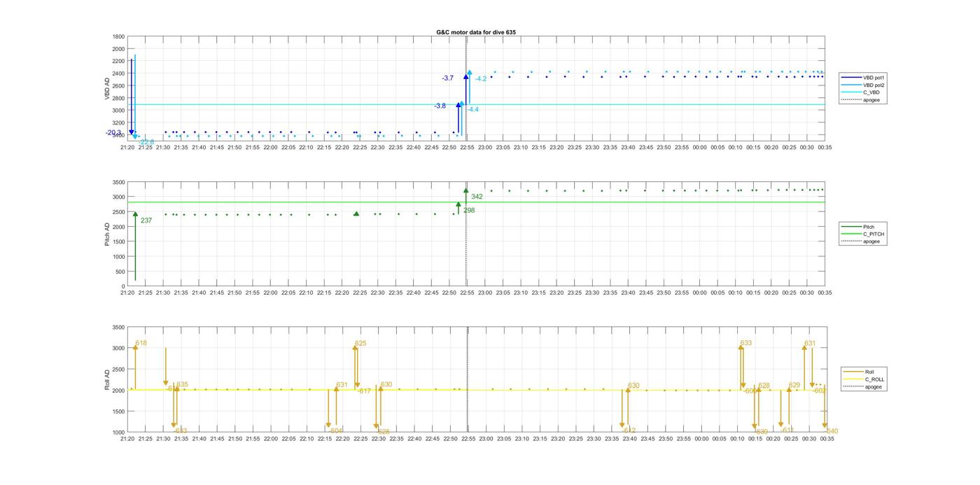Click the '298' pitch move annotation
Viewport: 980px width, 485px height.
469,210
